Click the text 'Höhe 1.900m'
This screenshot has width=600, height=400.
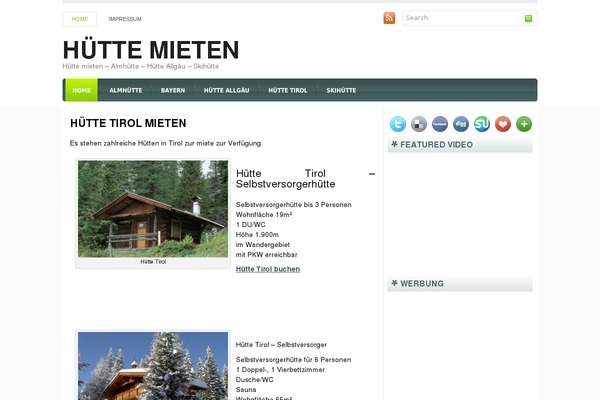[257, 235]
